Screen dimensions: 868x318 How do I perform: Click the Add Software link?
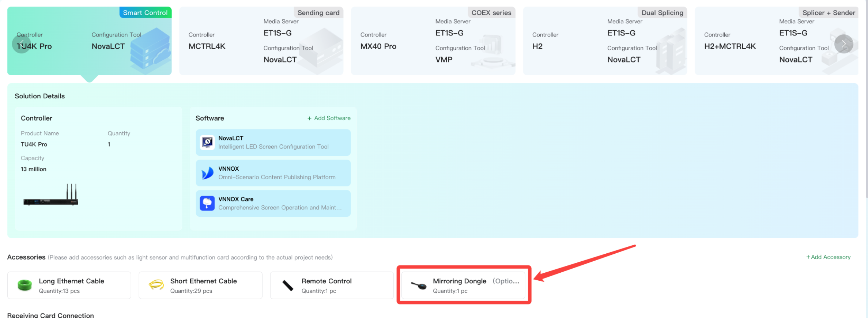pos(329,118)
